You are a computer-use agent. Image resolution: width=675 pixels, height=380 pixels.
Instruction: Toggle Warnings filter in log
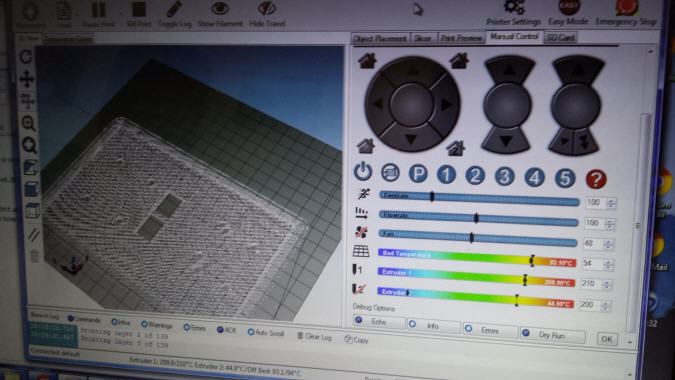(x=157, y=324)
